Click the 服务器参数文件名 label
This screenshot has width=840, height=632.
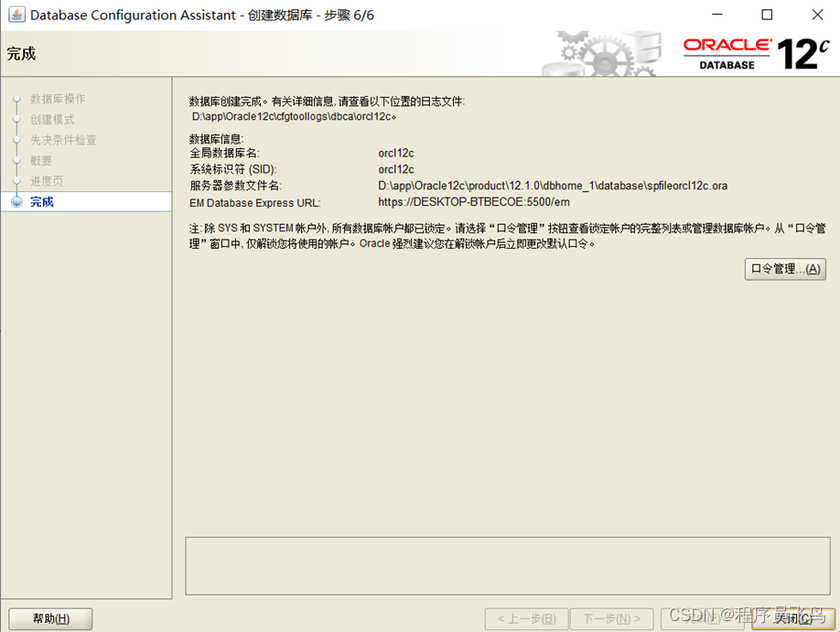pyautogui.click(x=235, y=186)
